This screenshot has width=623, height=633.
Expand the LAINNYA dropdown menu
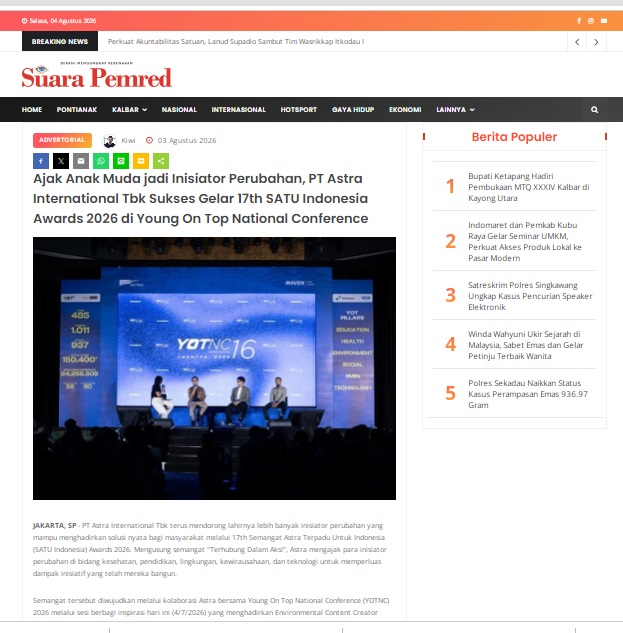point(455,109)
